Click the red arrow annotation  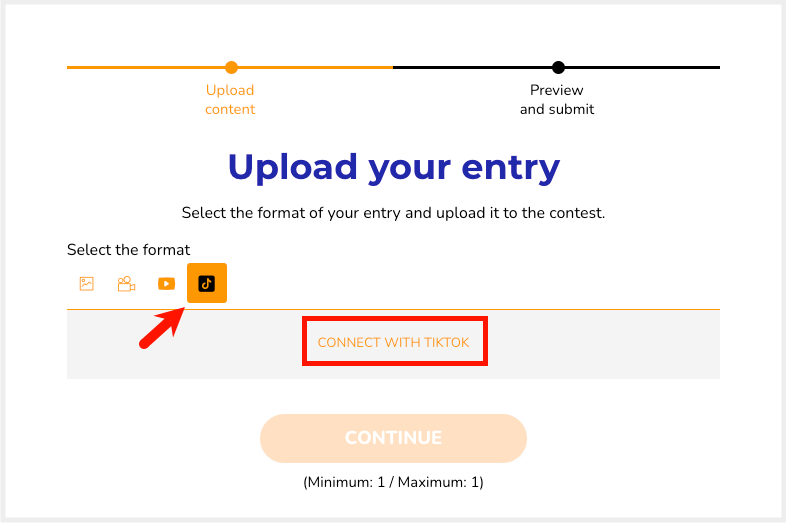[162, 328]
